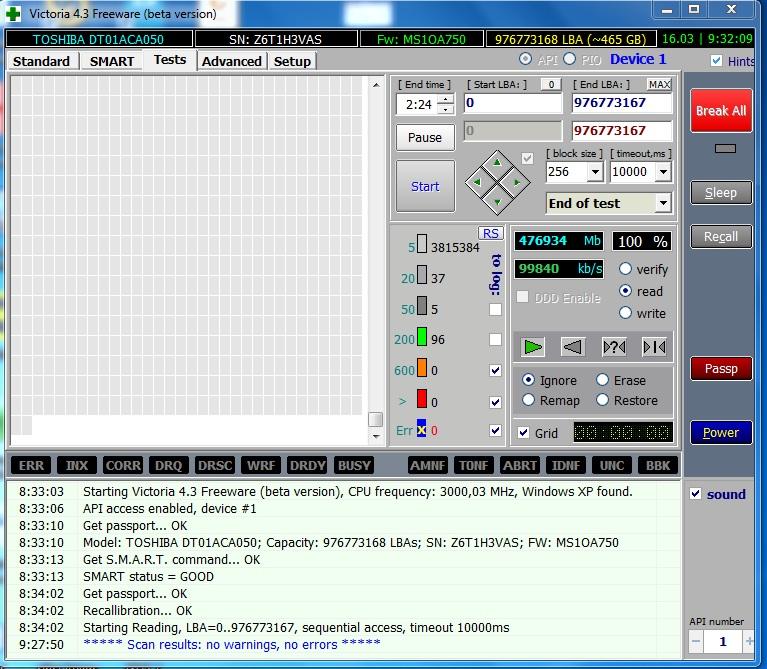Screen dimensions: 767x669
Task: Click the right arrow on the navigation diamond
Action: pos(518,182)
